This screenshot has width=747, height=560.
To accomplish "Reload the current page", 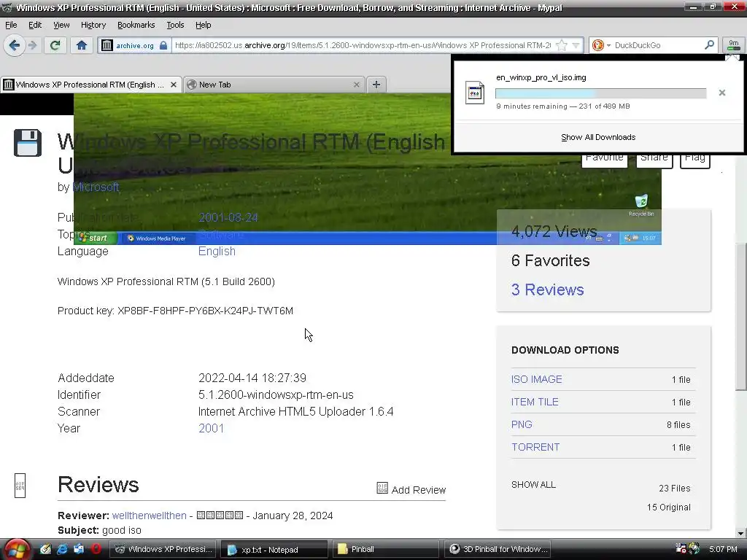I will tap(55, 45).
